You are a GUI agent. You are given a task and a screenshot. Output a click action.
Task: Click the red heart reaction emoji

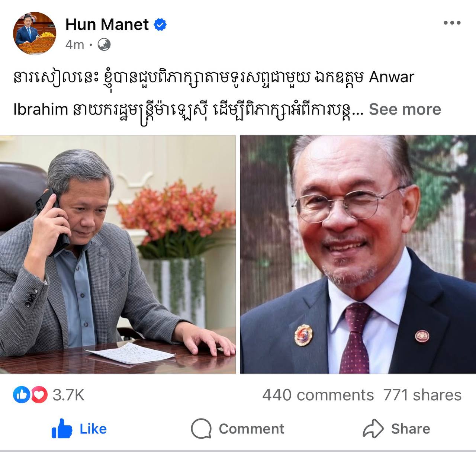tap(39, 395)
